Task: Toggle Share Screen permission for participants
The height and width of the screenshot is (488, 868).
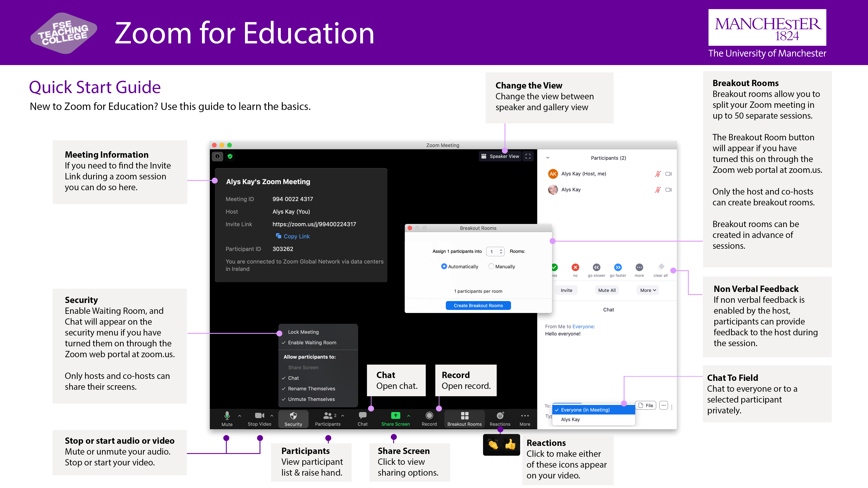Action: 303,367
